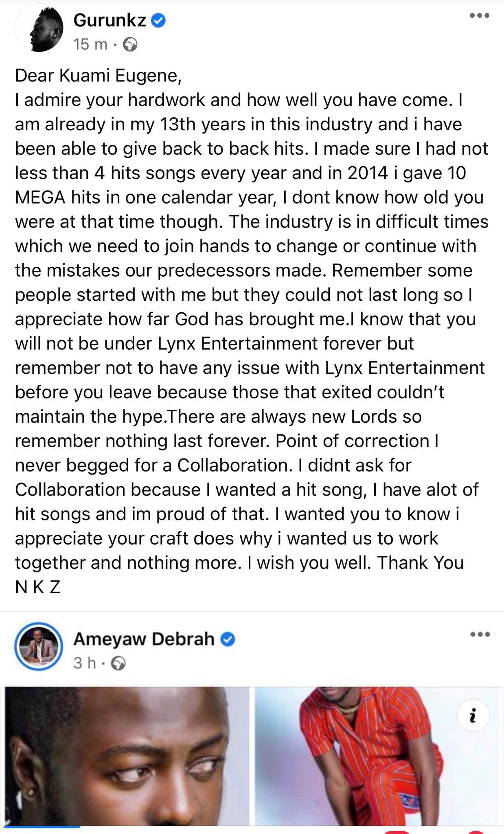Tap the 'N K Z' signature line
The height and width of the screenshot is (834, 504).
coord(38,587)
